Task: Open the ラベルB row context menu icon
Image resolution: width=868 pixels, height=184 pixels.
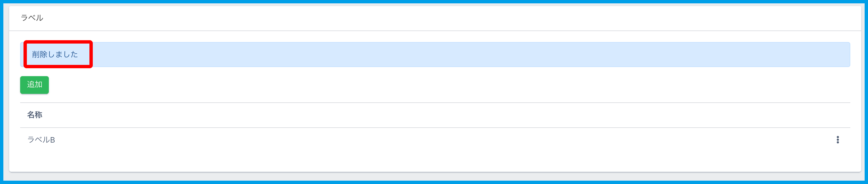Action: [838, 140]
